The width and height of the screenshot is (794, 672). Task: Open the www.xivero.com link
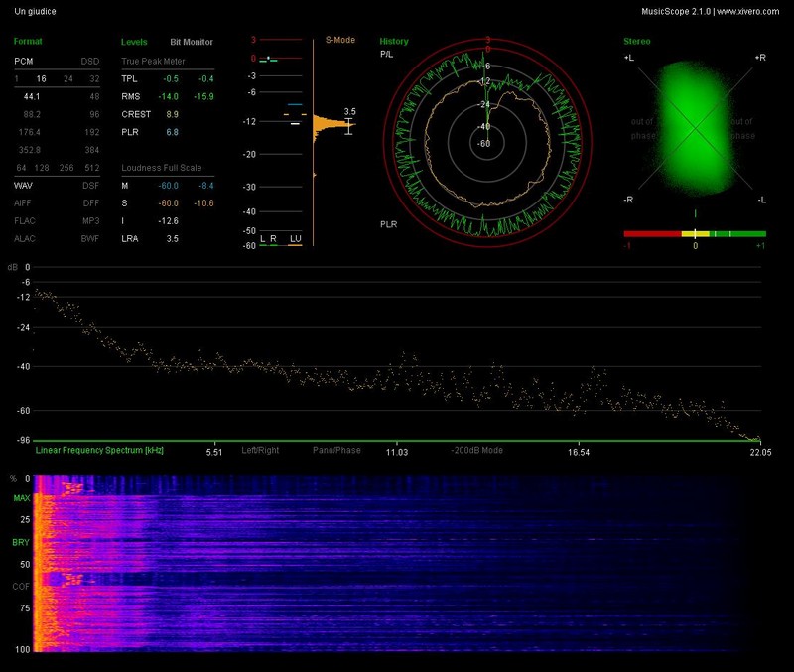(x=748, y=11)
